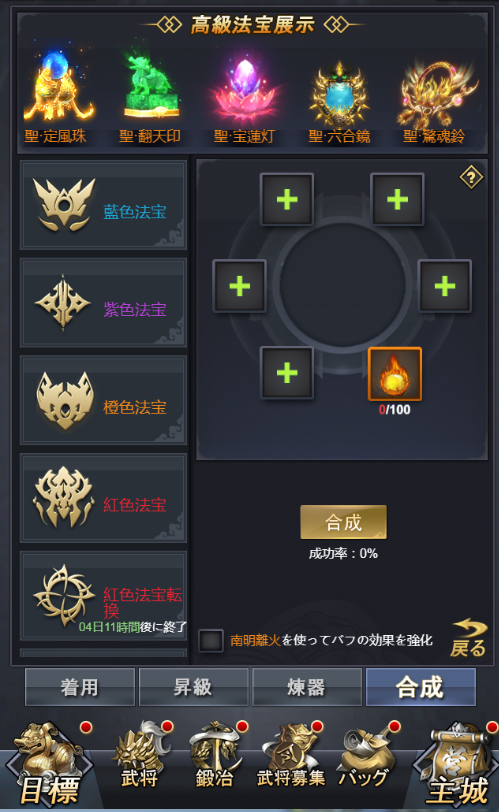This screenshot has width=499, height=812.
Task: Choose the 橙色法宝 category
Action: coord(104,400)
